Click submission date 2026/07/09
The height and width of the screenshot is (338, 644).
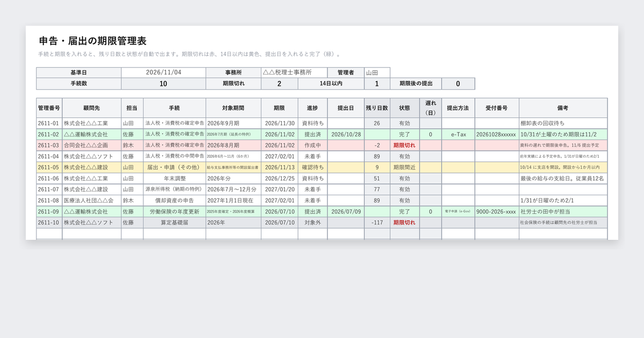click(346, 212)
